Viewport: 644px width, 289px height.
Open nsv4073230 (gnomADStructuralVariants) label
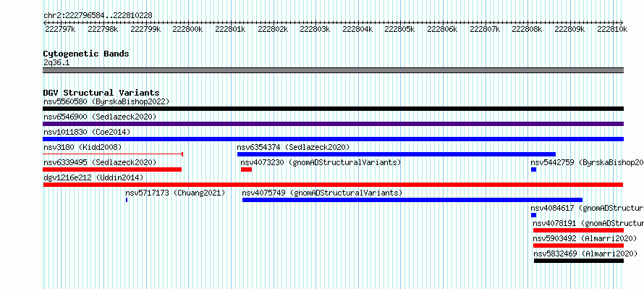point(321,162)
